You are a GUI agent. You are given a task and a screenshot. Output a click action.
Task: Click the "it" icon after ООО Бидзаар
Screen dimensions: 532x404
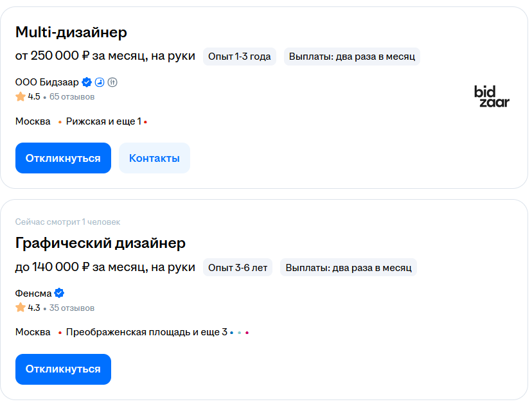pos(112,82)
